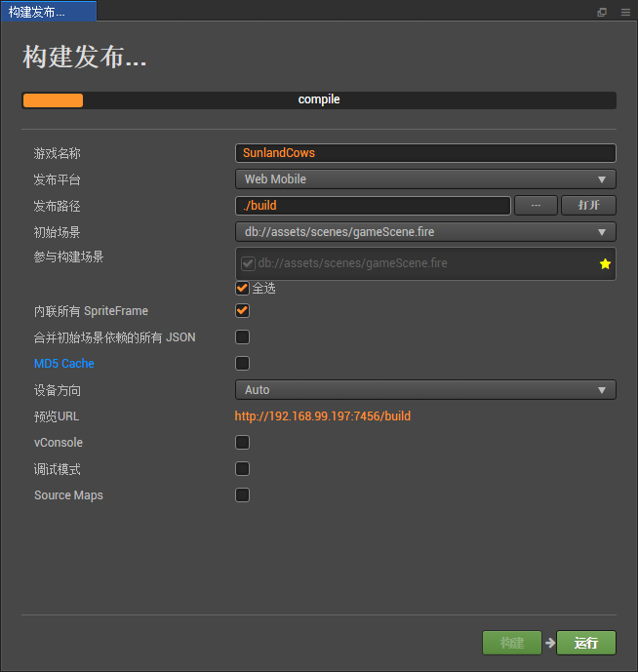Toggle the 全选 select-all checkbox

(242, 288)
